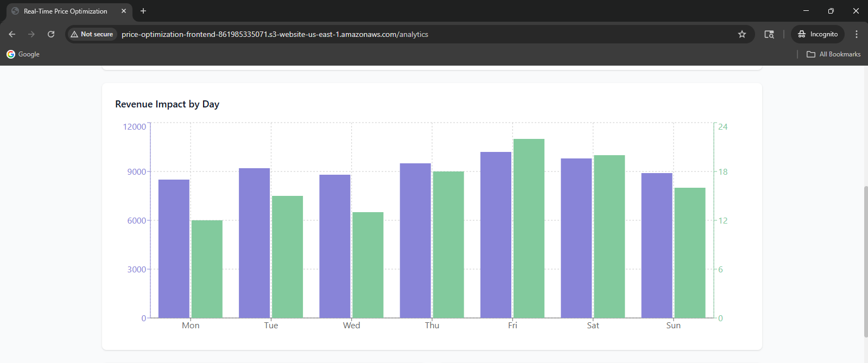Open the All Bookmarks folder

click(x=834, y=54)
